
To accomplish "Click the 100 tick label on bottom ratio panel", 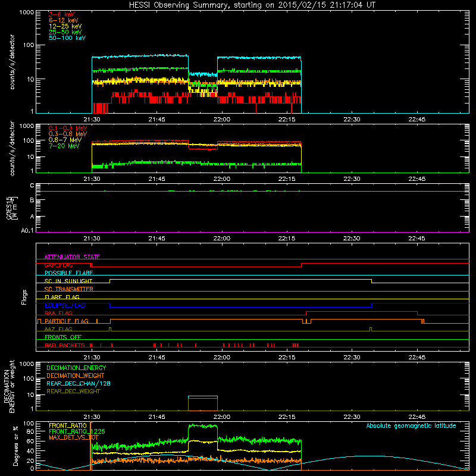I will coord(29,424).
